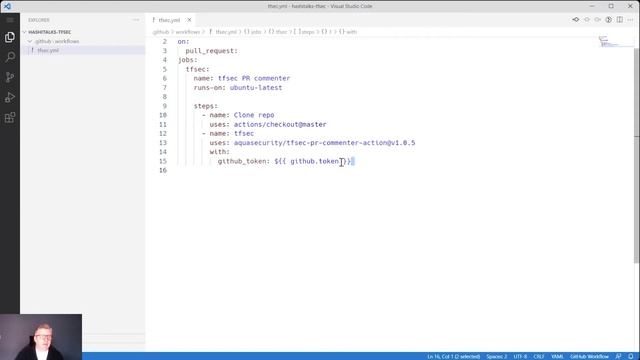Open Explorer views and more actions menu
Viewport: 640px width, 360px height.
pyautogui.click(x=136, y=20)
